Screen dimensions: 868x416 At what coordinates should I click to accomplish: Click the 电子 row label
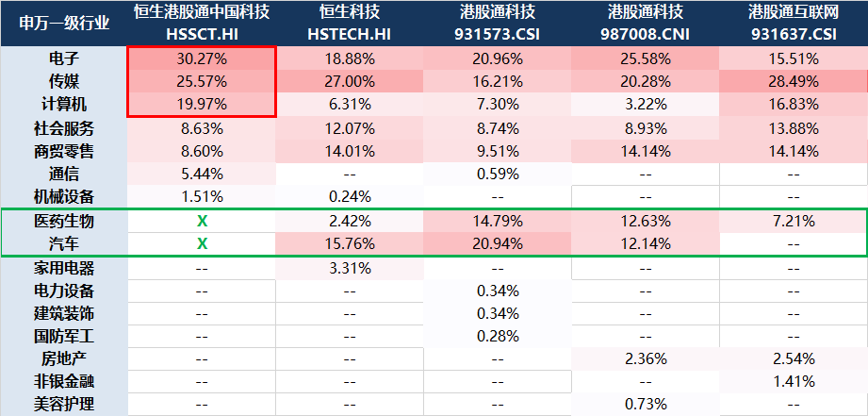pyautogui.click(x=64, y=58)
